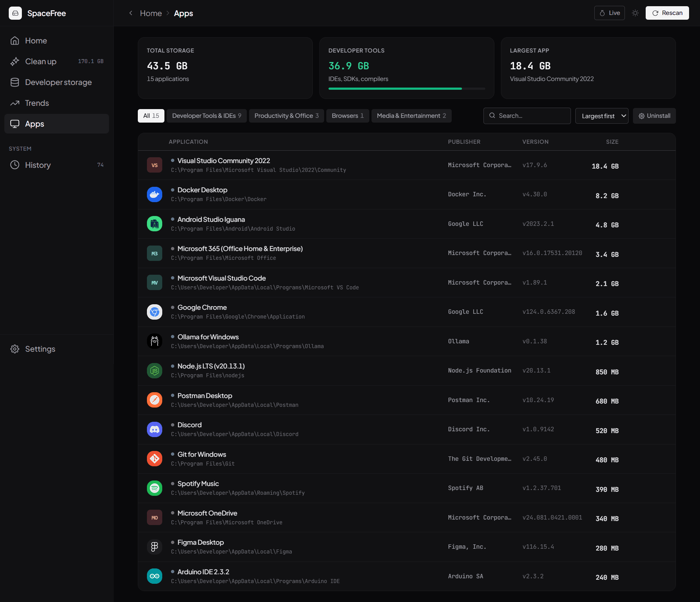This screenshot has width=700, height=602.
Task: Click the Discord Inc. publisher cell
Action: pos(469,429)
